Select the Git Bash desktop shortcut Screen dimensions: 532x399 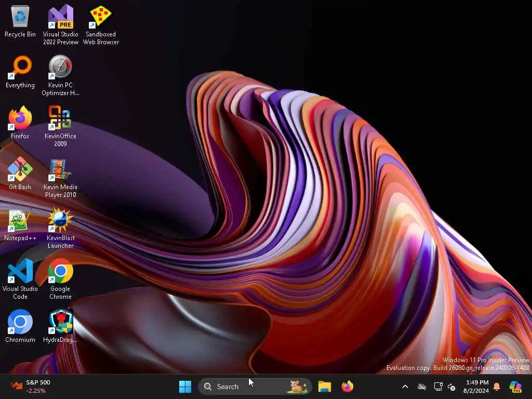click(20, 174)
